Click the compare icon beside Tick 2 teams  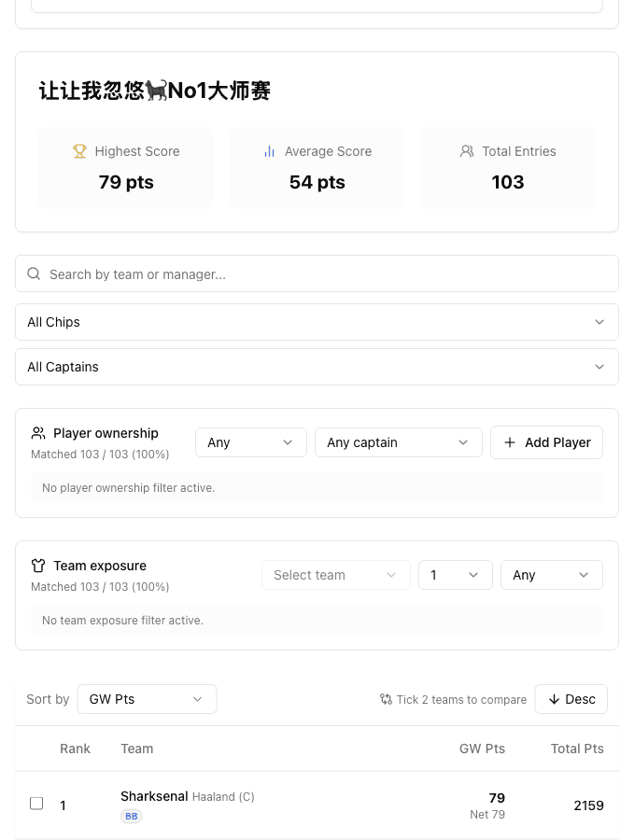click(x=386, y=699)
